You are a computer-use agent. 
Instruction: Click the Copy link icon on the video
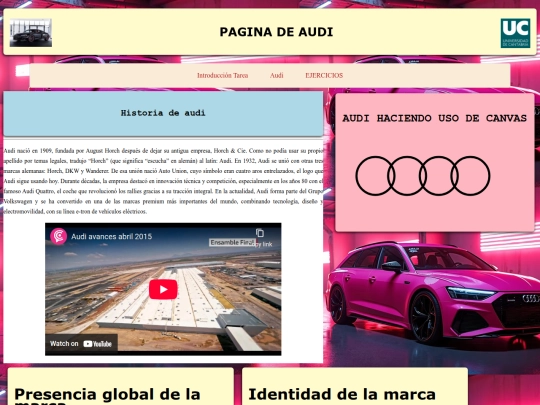click(x=260, y=233)
